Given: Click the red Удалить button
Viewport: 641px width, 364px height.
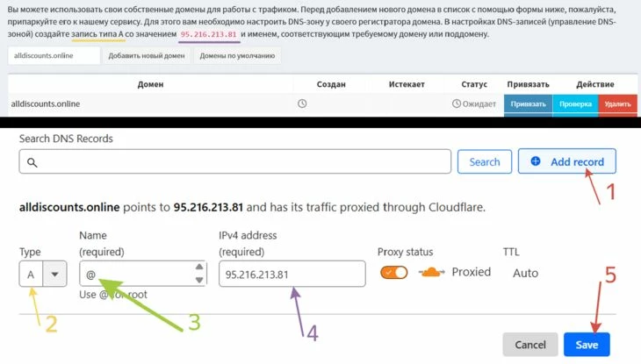Looking at the screenshot, I should [x=617, y=104].
